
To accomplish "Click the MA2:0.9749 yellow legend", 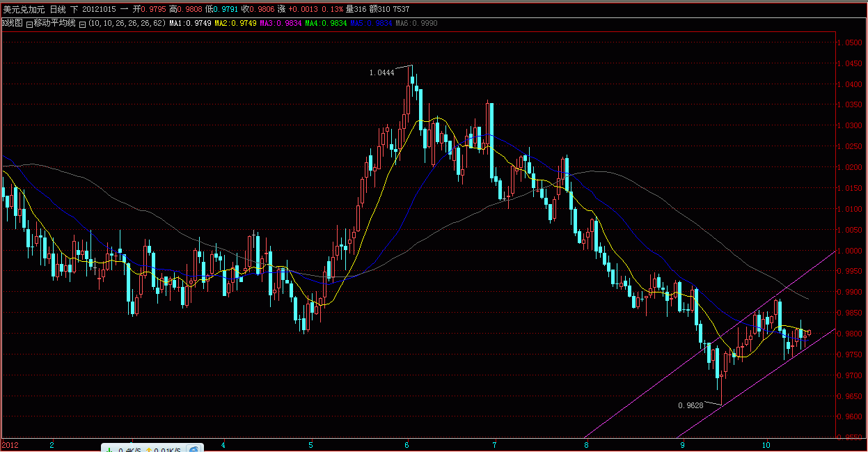I will pyautogui.click(x=235, y=23).
